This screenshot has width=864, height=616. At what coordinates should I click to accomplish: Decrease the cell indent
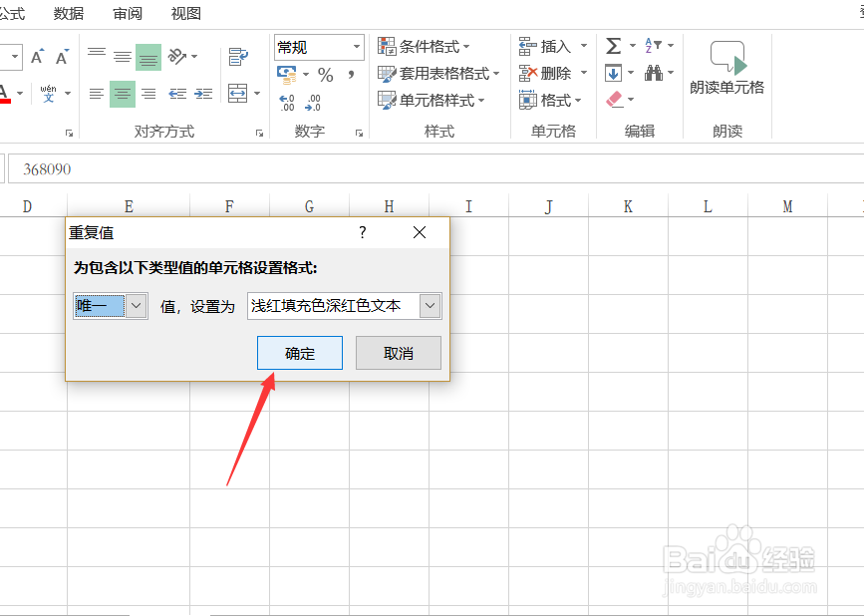(177, 94)
